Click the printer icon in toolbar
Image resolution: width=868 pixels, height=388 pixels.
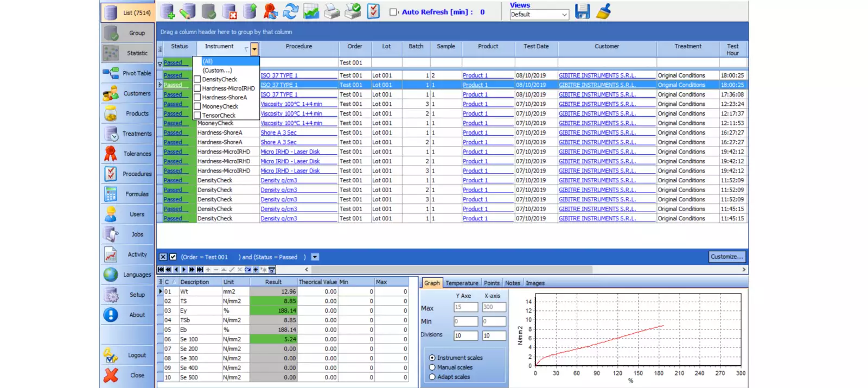click(x=331, y=11)
